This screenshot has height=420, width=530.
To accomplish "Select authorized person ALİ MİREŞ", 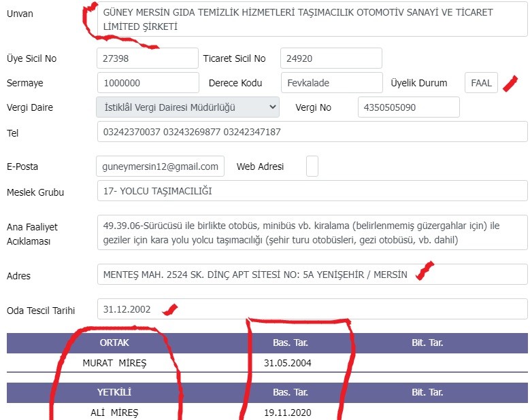I will click(x=114, y=413).
